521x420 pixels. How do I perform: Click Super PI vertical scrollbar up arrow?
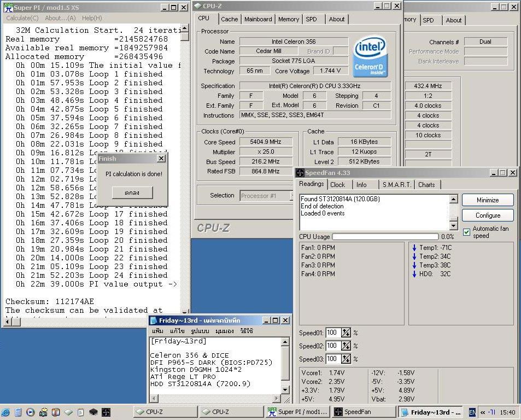[185, 28]
